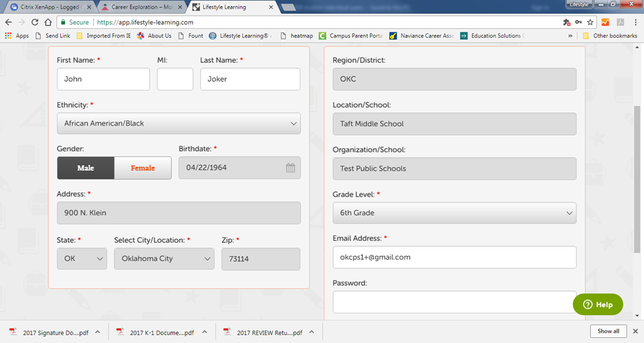
Task: Click the Email Address input field
Action: point(454,257)
